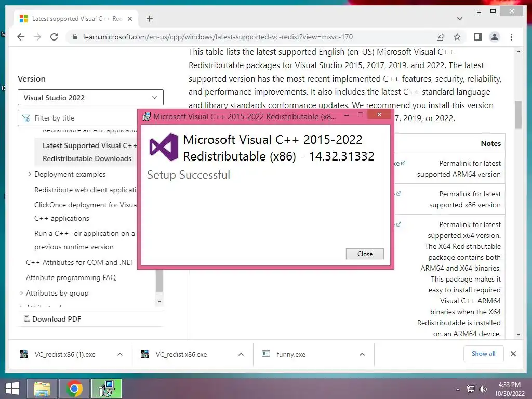Click the Visual Studio logo in the setup dialog
532x399 pixels.
pos(164,147)
